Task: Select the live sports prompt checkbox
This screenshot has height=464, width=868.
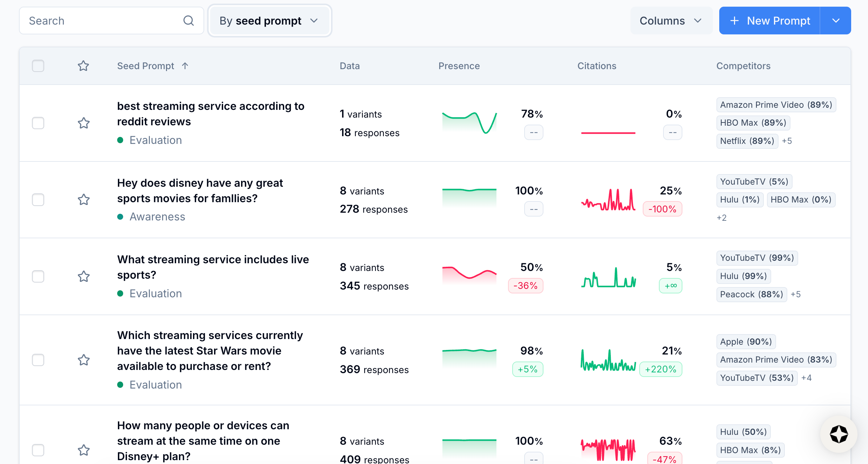Action: coord(38,277)
